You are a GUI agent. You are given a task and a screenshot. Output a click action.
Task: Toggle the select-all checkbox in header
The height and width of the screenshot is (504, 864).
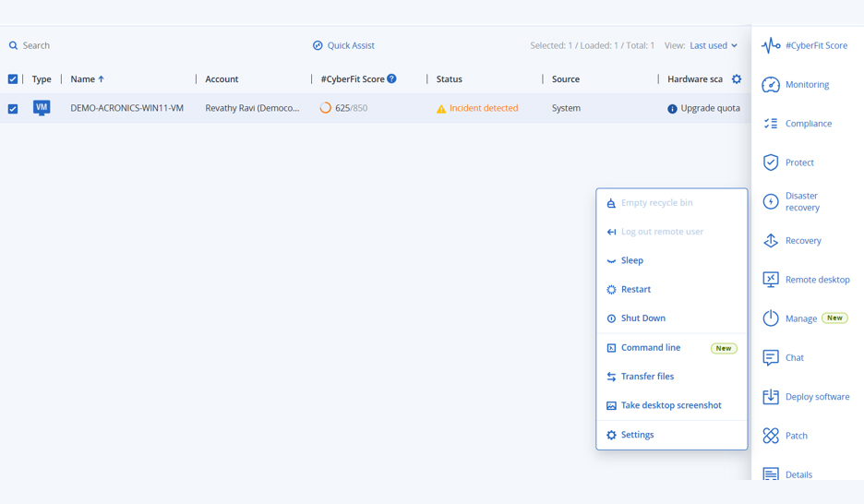13,78
